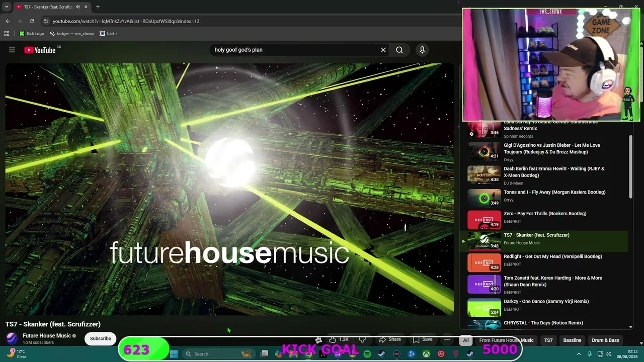
Task: Open the Dash Berlin Waiting thumbnail
Action: pyautogui.click(x=484, y=174)
